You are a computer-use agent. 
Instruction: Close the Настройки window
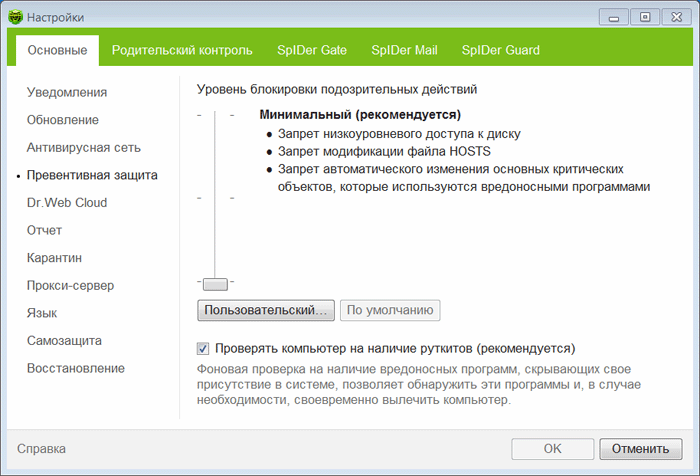[x=677, y=17]
